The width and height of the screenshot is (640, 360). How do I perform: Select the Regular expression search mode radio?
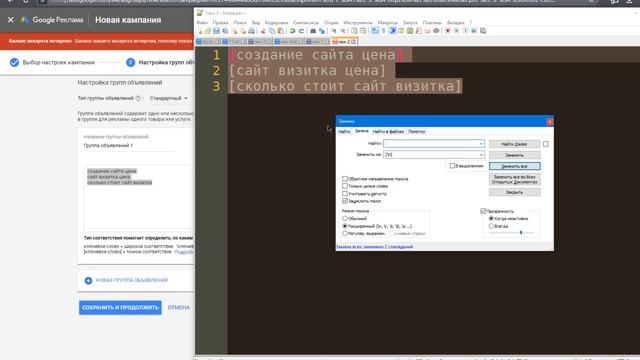[x=345, y=233]
